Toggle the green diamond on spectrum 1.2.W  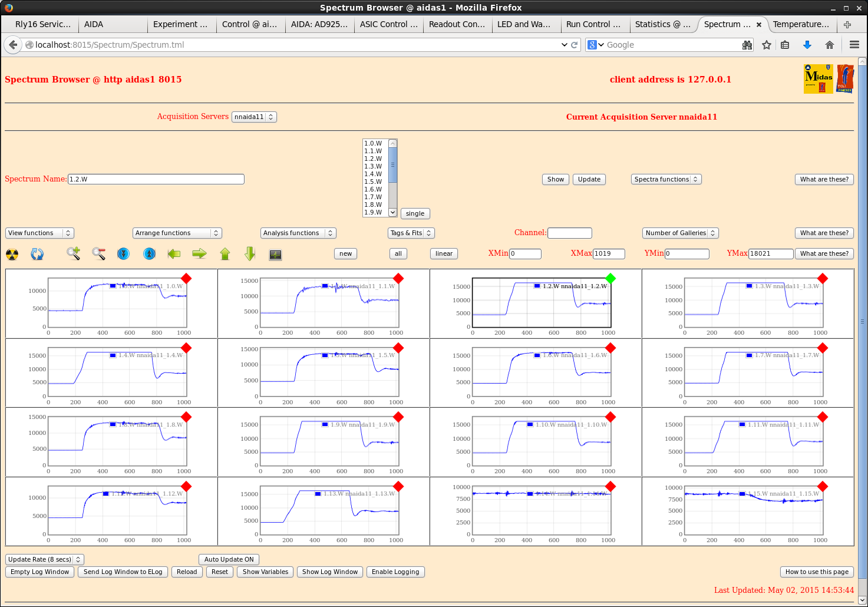pyautogui.click(x=610, y=278)
